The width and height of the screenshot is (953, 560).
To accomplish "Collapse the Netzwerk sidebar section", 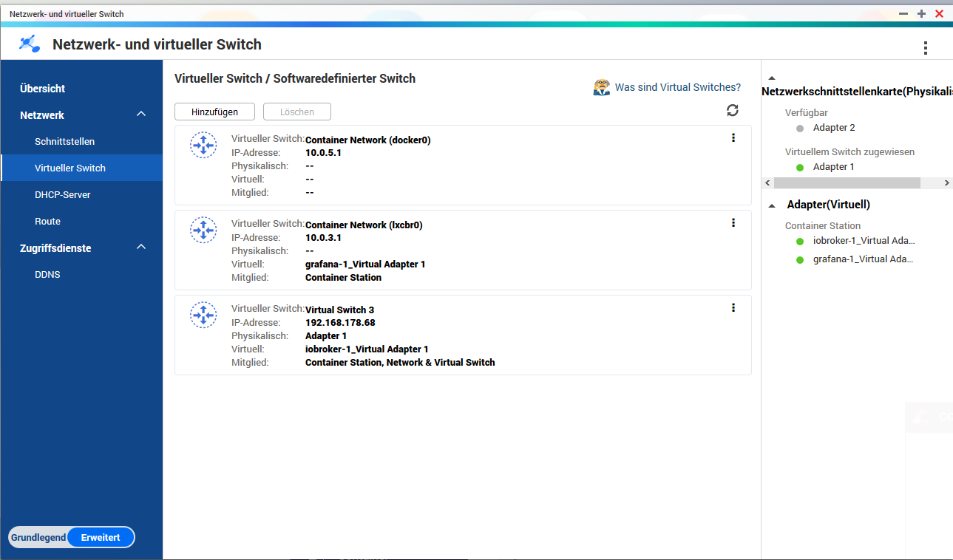I will 141,115.
